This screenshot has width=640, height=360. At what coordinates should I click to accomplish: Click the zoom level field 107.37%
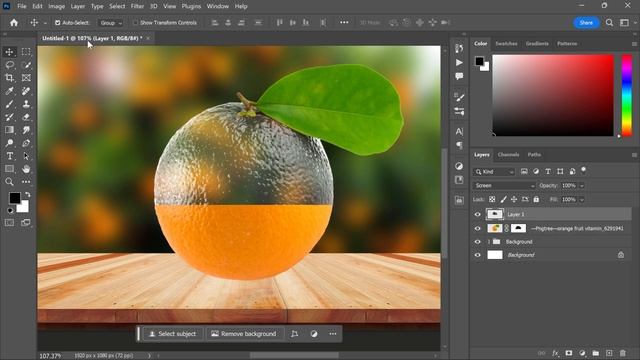point(50,356)
